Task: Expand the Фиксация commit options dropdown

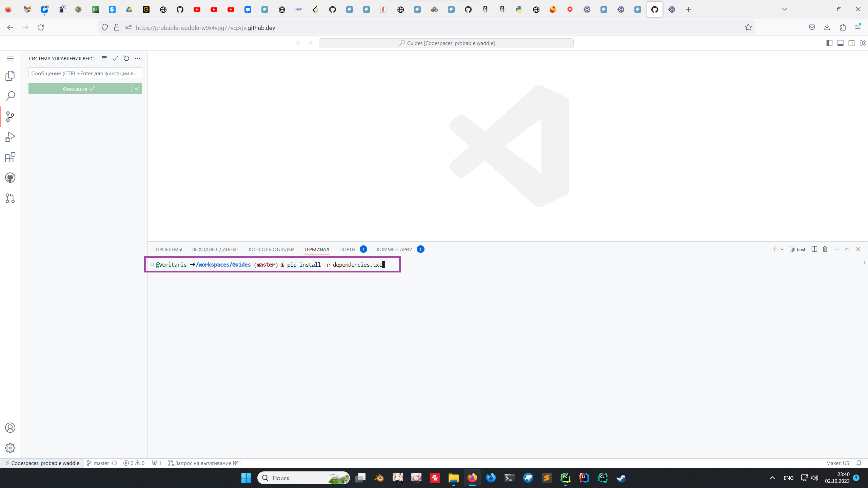Action: click(x=137, y=88)
